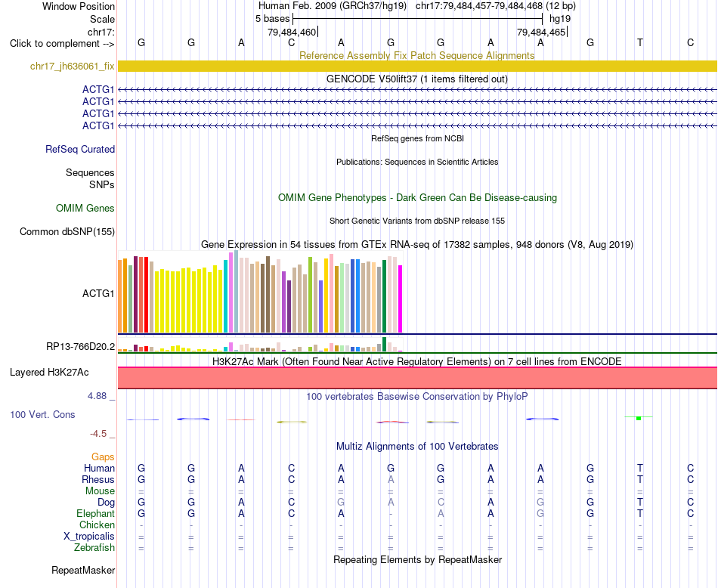Click the chr17_jh636061_fix track label
Screen dimensions: 718x588
pos(72,66)
